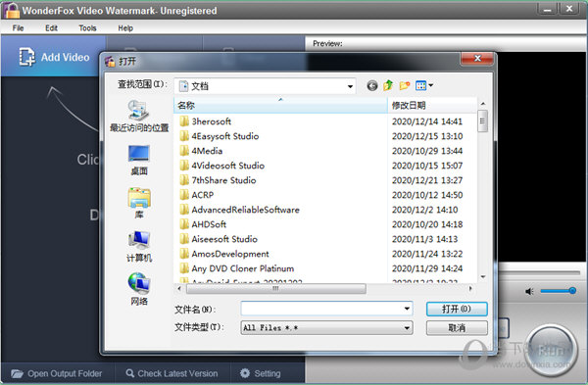
Task: Go up one folder level icon
Action: click(388, 86)
